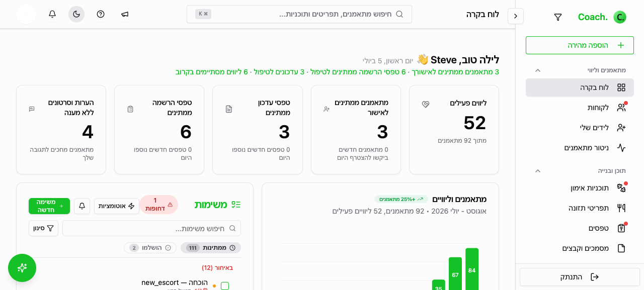Click the תוכניות אימון dumbbell icon

[x=621, y=188]
